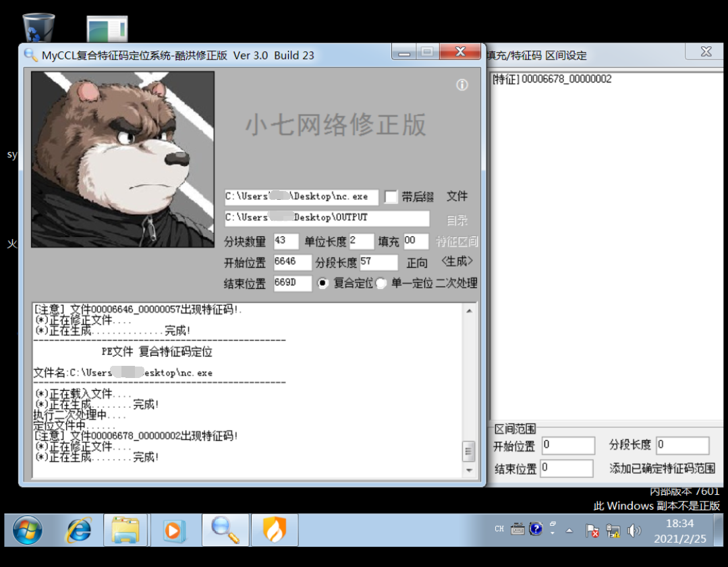Click the network status tray icon
Viewport: 728px width, 567px height.
click(613, 531)
